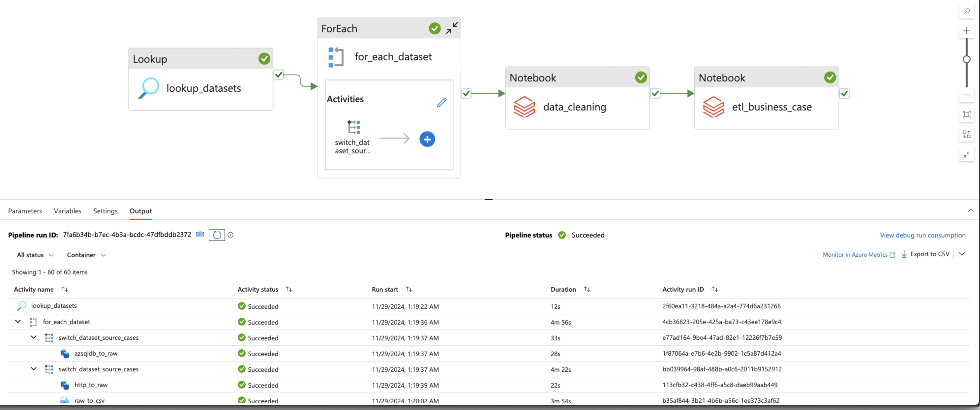Click the auto-align layout icon
The height and width of the screenshot is (410, 980).
(x=966, y=134)
